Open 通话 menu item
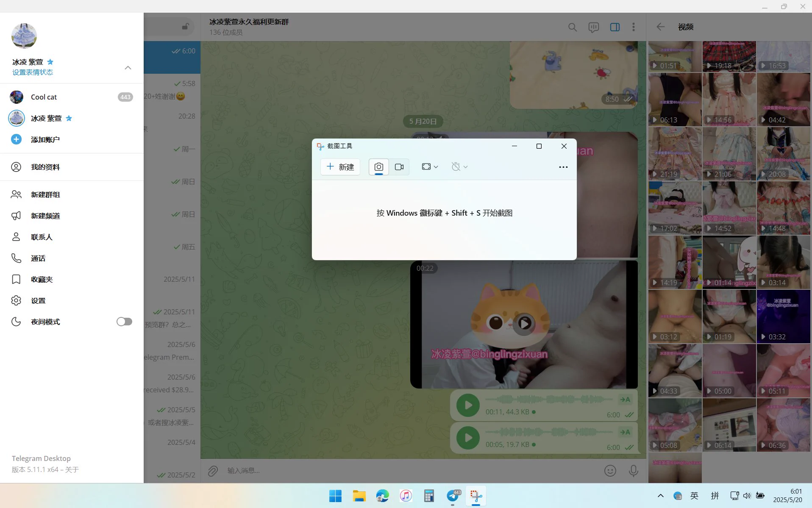The width and height of the screenshot is (812, 508). point(72,258)
